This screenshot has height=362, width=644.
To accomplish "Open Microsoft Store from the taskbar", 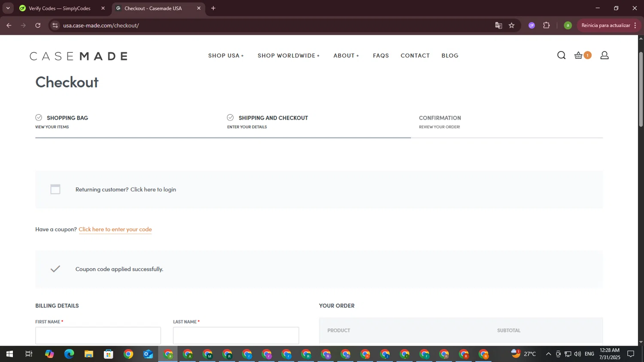I will 109,354.
